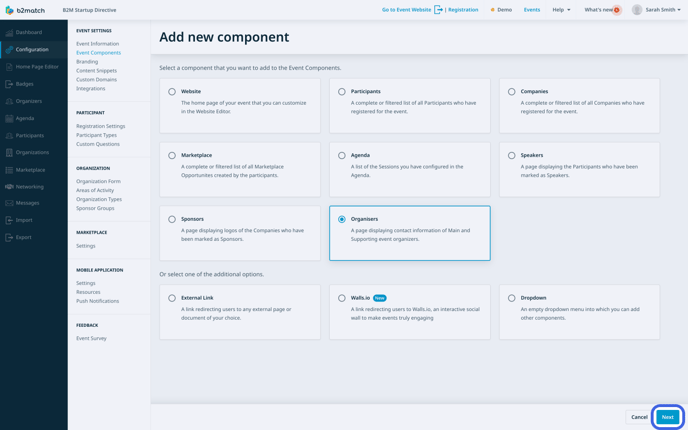Click the Import sidebar icon

tap(9, 220)
